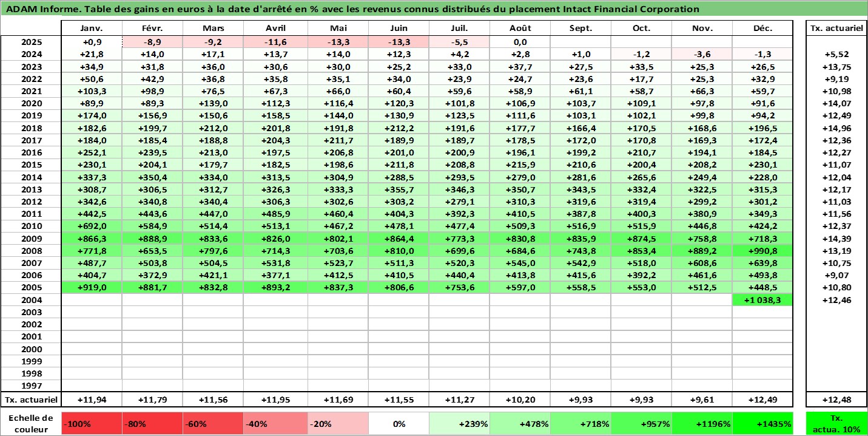Image resolution: width=868 pixels, height=436 pixels.
Task: Select the +485,9 cell in 2011 row
Action: [276, 214]
